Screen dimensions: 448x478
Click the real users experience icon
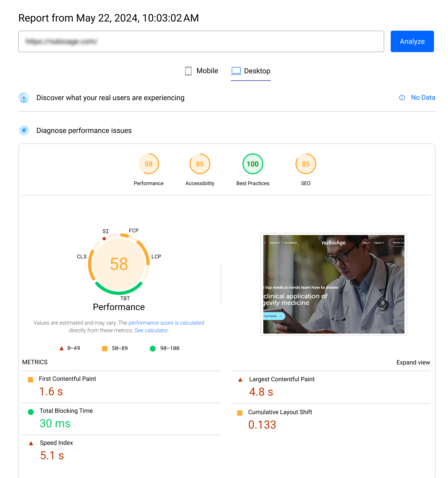24,98
